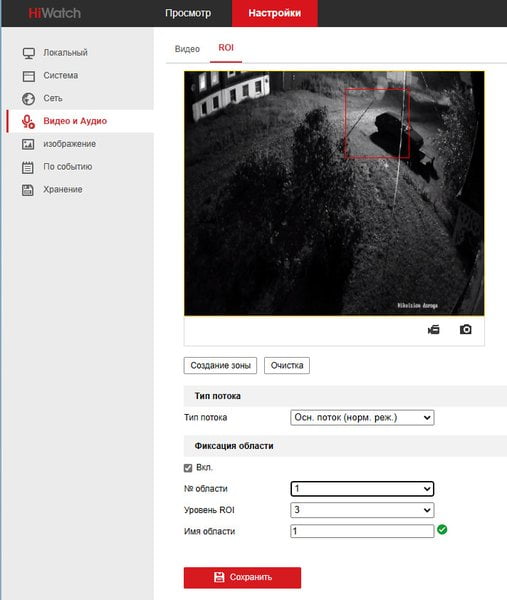The height and width of the screenshot is (600, 507).
Task: Toggle the Вкл. checkbox
Action: click(188, 468)
